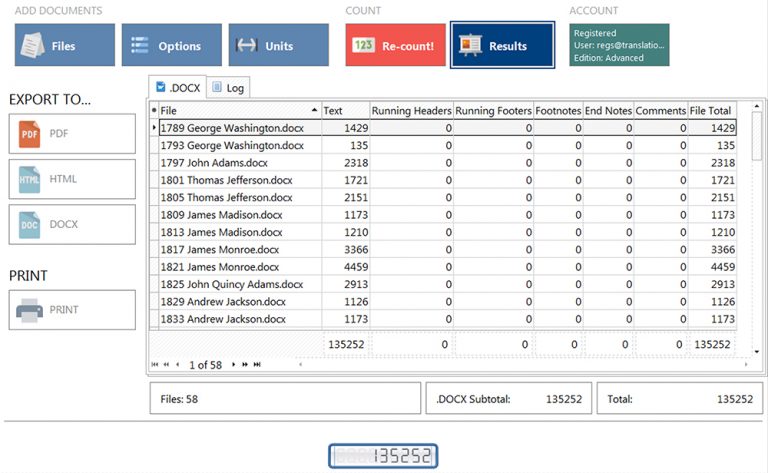This screenshot has width=768, height=473.
Task: Select the .DOCX tab
Action: (178, 88)
